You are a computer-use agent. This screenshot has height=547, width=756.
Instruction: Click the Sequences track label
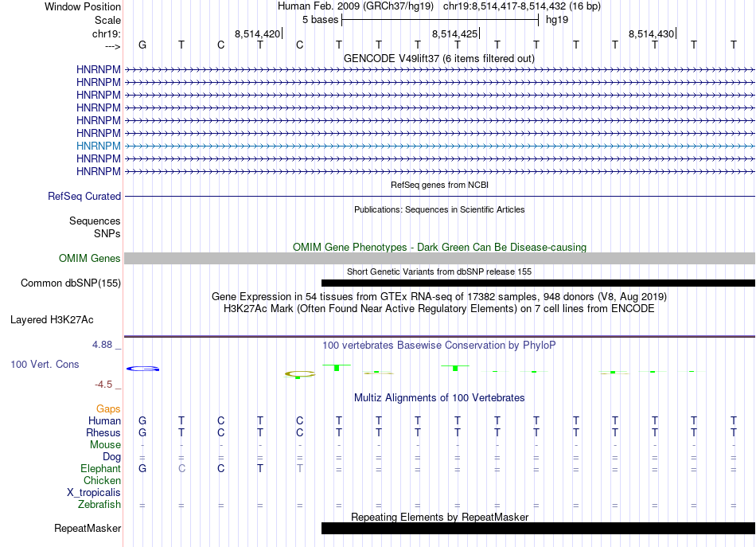pyautogui.click(x=95, y=221)
